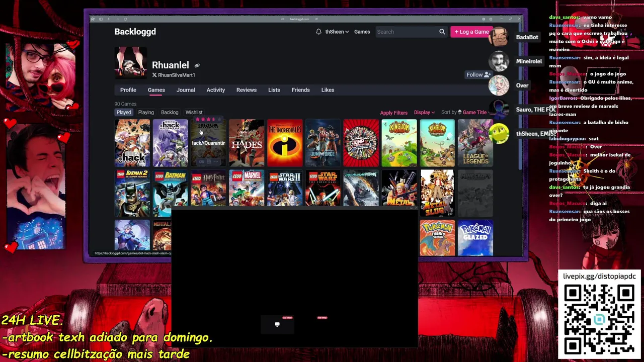
Task: Toggle the sort direction arrows icon
Action: pos(459,113)
